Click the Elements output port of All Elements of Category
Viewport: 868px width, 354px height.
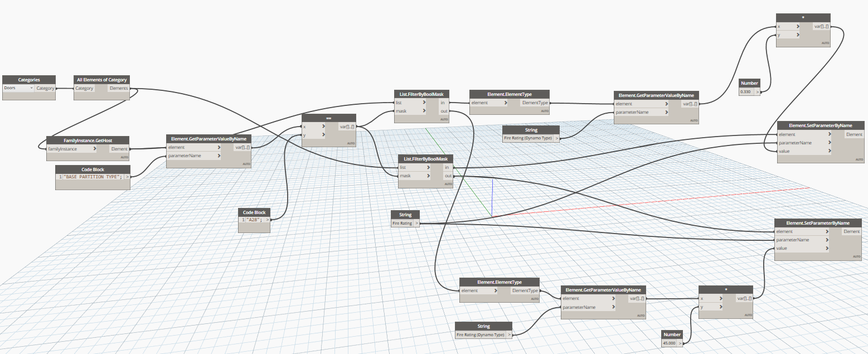(119, 88)
